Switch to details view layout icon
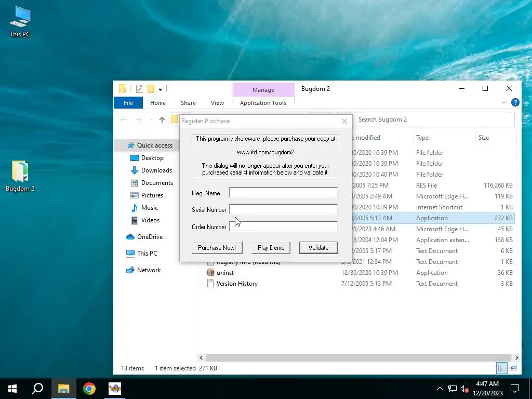532x399 pixels. coord(502,368)
